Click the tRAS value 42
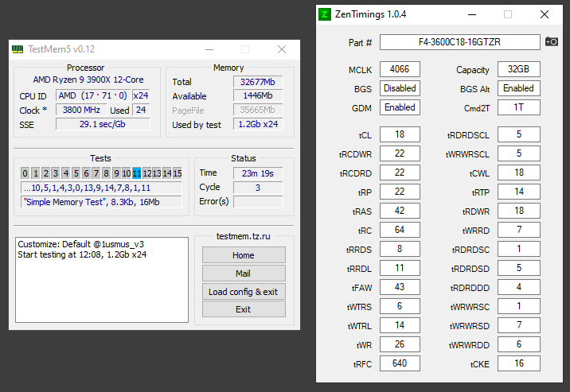This screenshot has height=392, width=570. pos(400,211)
